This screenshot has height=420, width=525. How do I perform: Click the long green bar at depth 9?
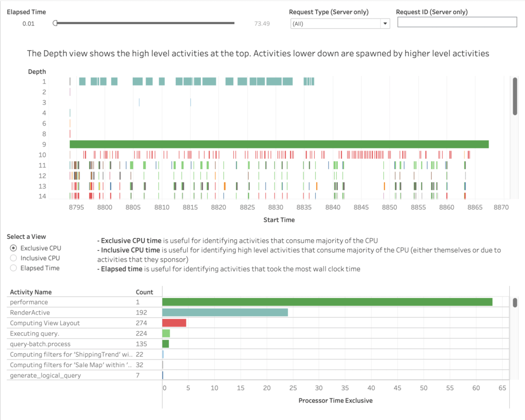[x=279, y=144]
